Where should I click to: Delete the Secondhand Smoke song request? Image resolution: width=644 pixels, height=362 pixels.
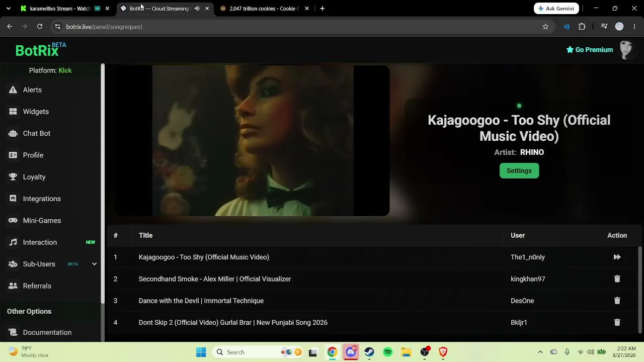tap(617, 279)
